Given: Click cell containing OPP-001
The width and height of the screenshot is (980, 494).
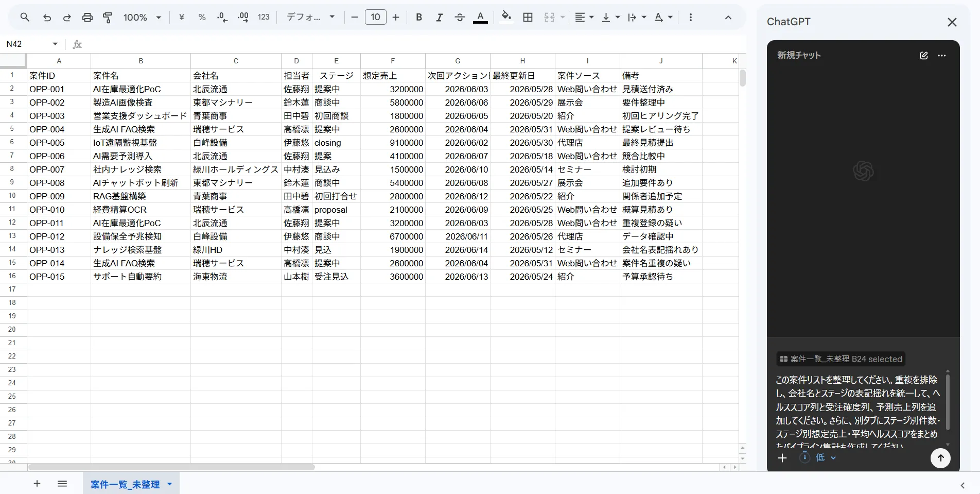Looking at the screenshot, I should coord(59,89).
